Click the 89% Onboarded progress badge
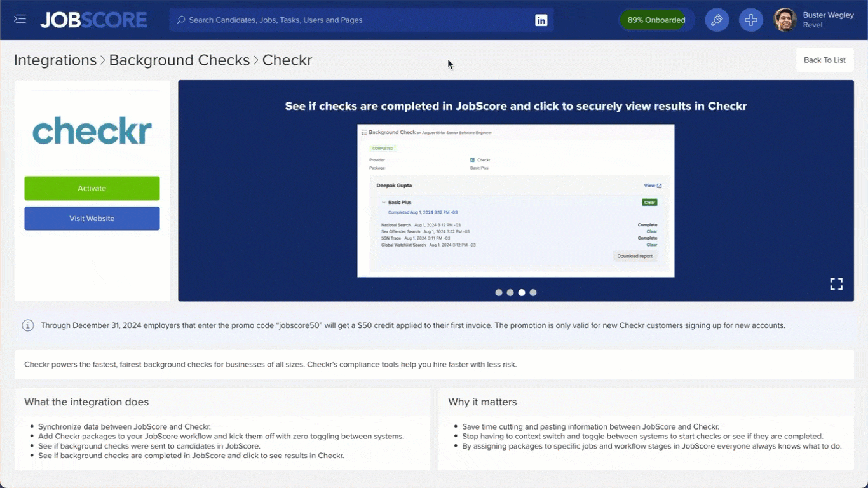The image size is (868, 488). 656,20
